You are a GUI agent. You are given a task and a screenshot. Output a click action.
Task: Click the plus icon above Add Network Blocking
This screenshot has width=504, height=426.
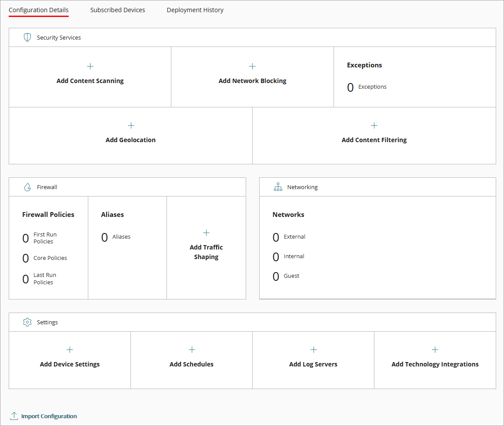point(252,66)
